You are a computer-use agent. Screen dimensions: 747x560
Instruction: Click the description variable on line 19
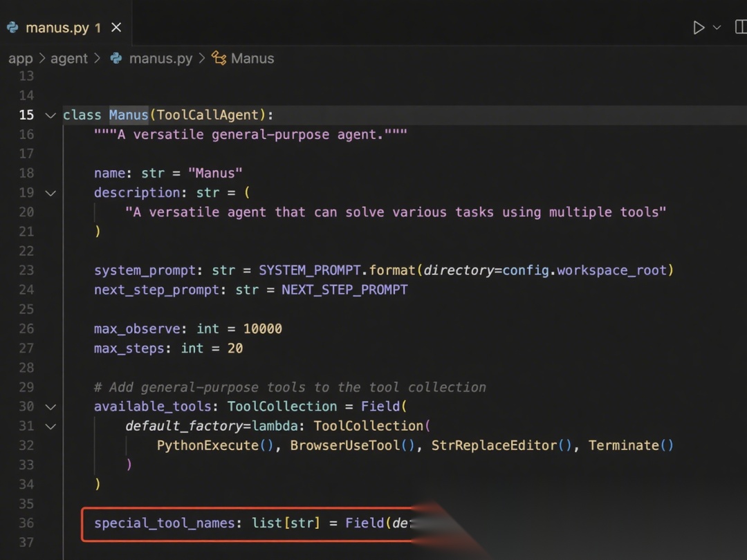137,193
